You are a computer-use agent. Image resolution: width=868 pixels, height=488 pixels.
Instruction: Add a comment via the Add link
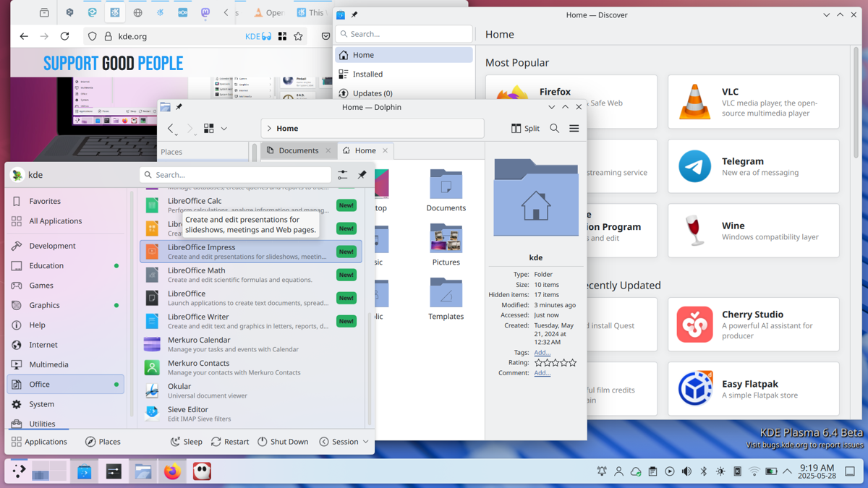pyautogui.click(x=542, y=373)
